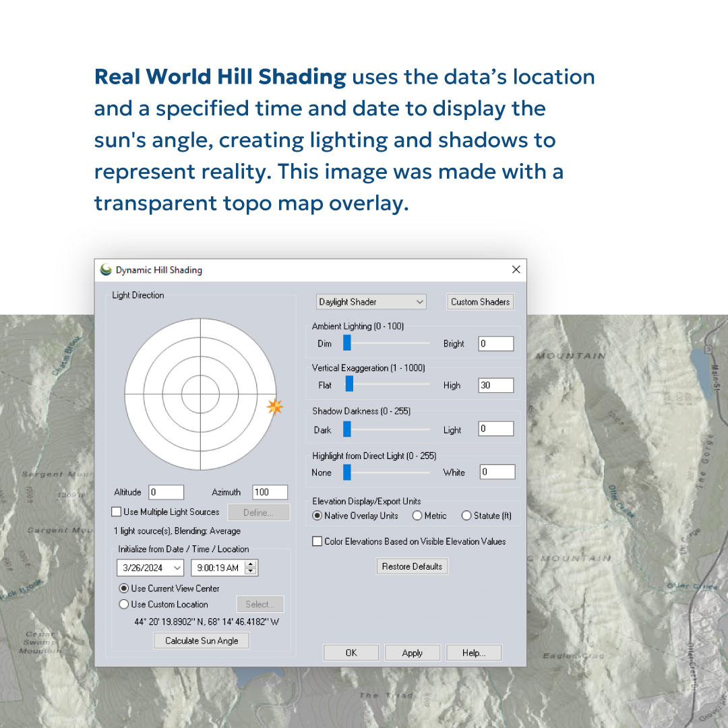Select the Use Custom Location radio button

pos(123,605)
